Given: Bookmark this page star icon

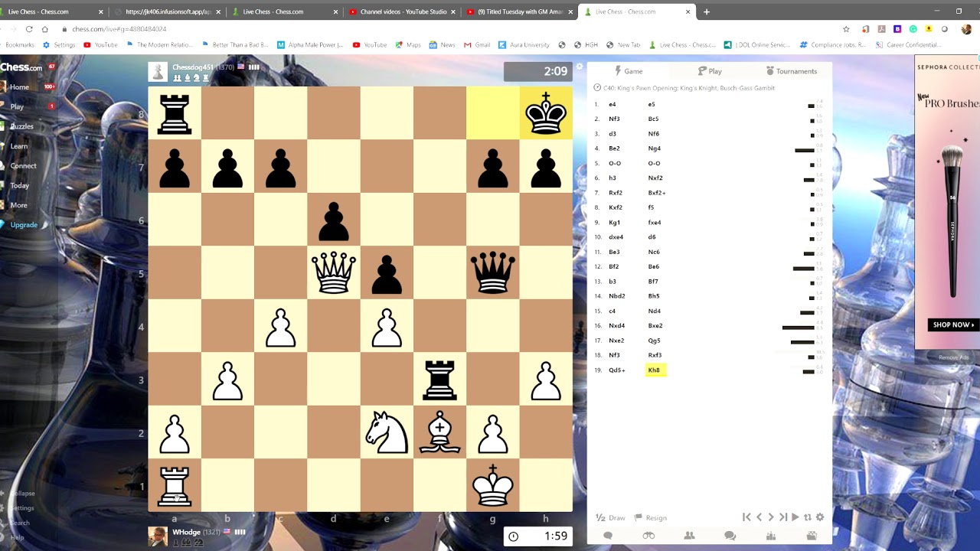Looking at the screenshot, I should [x=846, y=29].
